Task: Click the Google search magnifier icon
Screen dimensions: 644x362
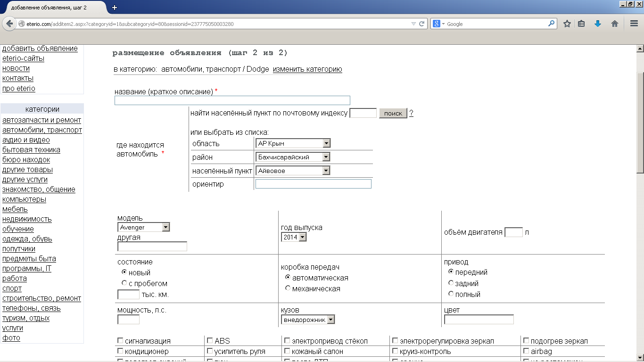Action: point(552,24)
